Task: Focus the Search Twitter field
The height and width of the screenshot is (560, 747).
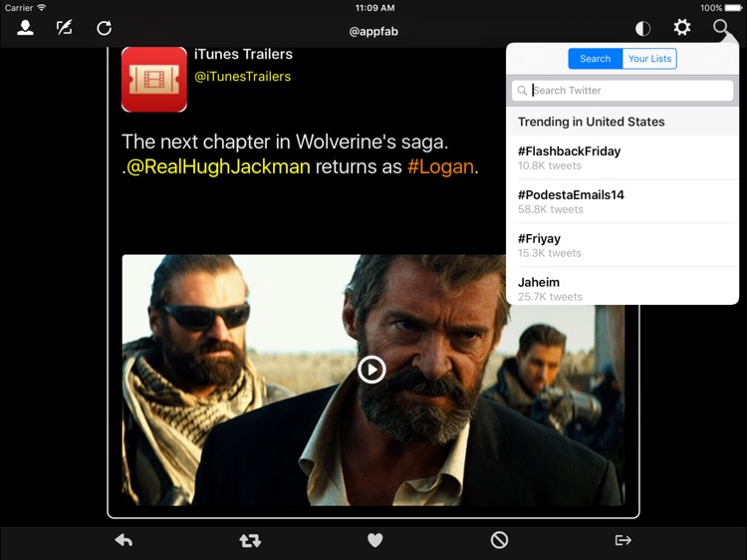Action: [x=622, y=91]
